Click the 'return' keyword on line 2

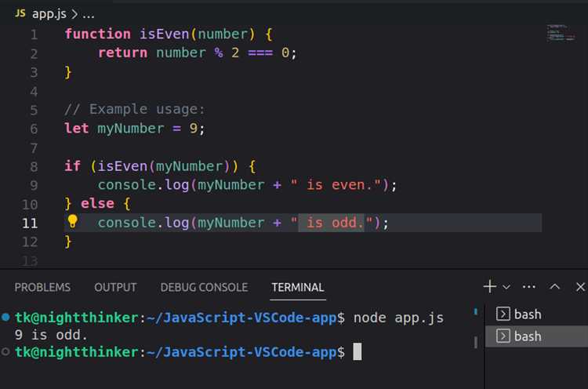point(122,53)
